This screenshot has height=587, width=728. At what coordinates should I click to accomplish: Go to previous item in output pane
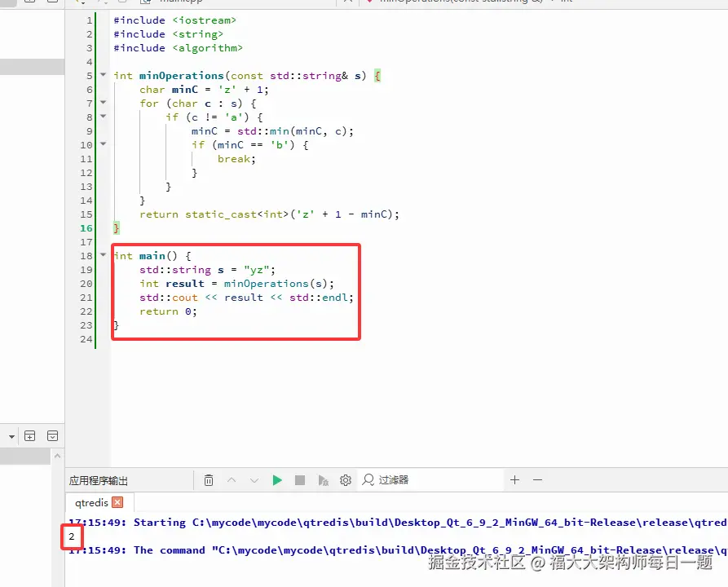coord(232,479)
